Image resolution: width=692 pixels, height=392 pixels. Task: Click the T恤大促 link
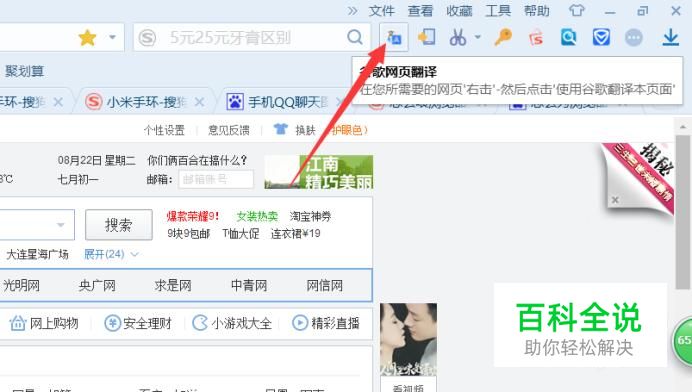click(x=241, y=234)
